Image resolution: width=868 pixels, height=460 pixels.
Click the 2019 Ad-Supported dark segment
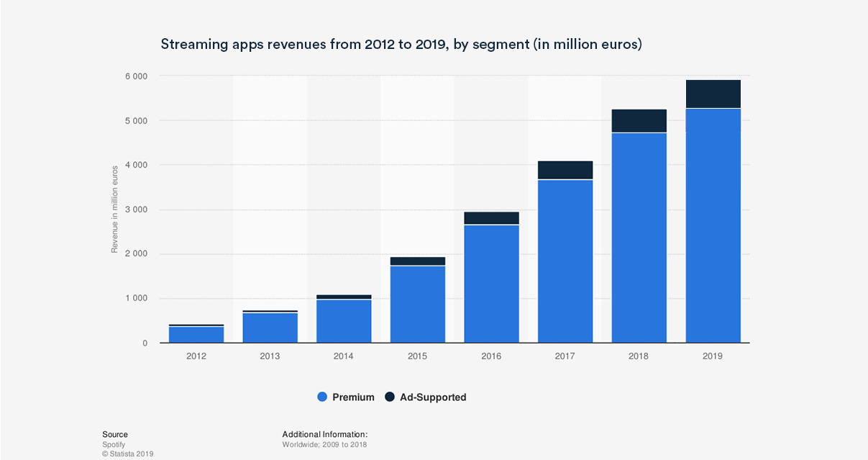713,94
